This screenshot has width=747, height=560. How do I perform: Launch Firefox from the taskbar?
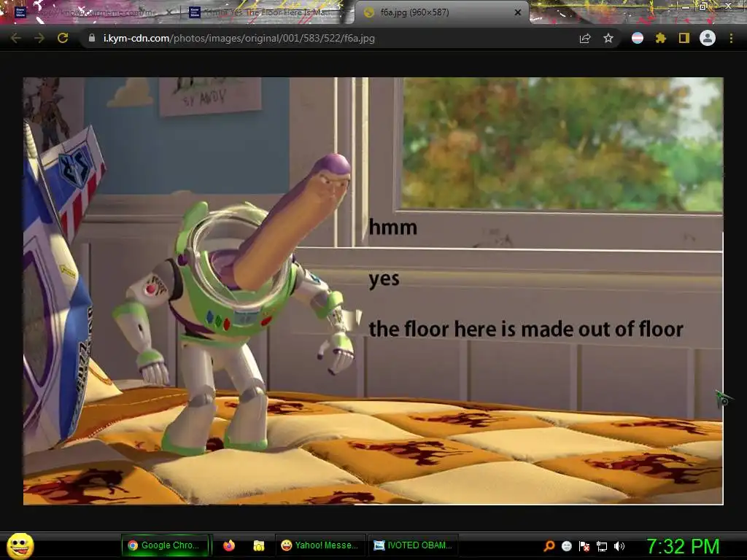[x=229, y=545]
